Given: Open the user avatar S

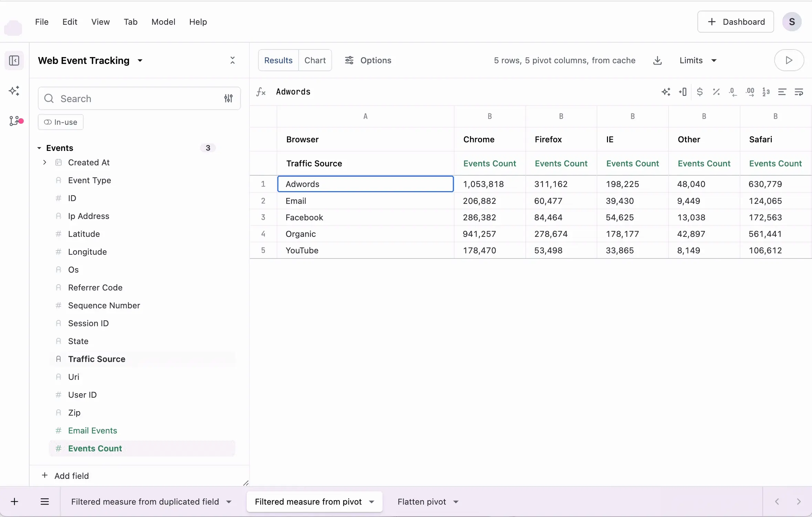Looking at the screenshot, I should pos(792,22).
